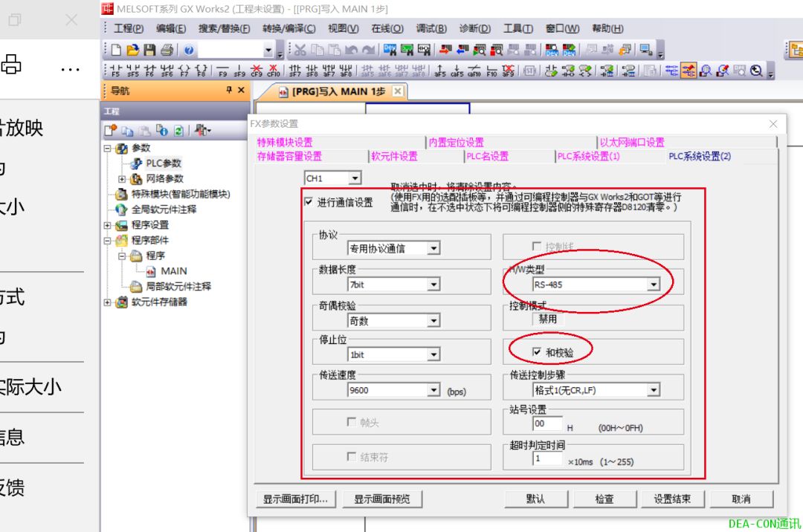803x532 pixels.
Task: Click the 检查 button
Action: coord(604,499)
